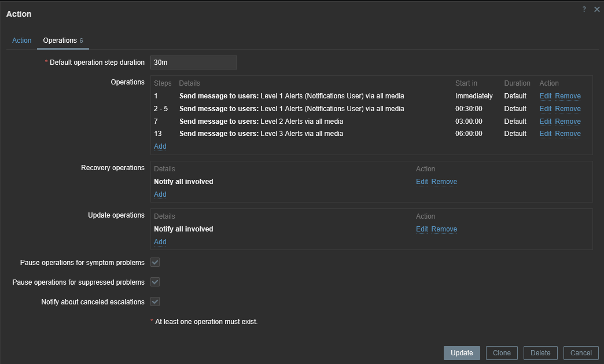Click the help question mark icon

pyautogui.click(x=584, y=9)
